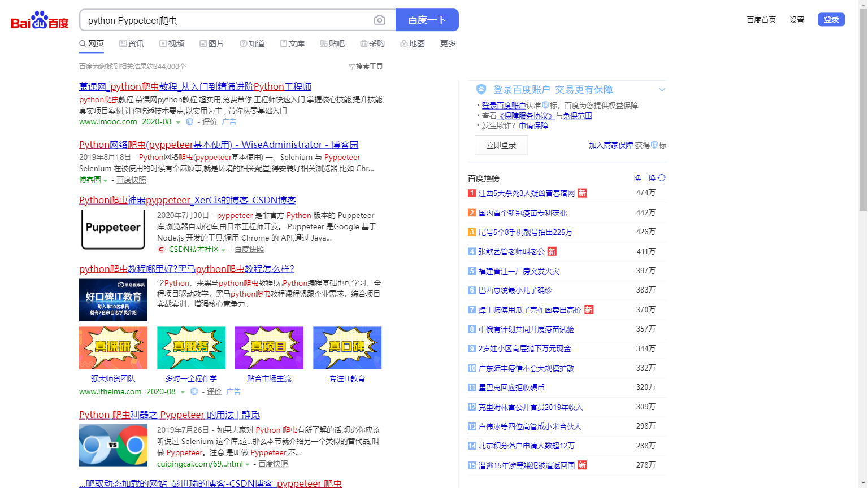Expand the cuiqingcai.com dropdown arrow
This screenshot has width=868, height=488.
point(247,464)
